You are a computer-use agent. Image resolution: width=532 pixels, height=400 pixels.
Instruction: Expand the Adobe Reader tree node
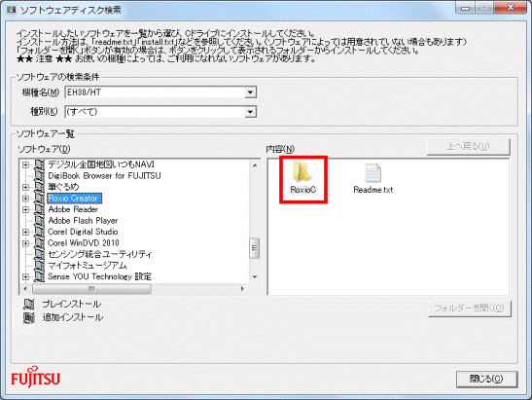click(25, 209)
